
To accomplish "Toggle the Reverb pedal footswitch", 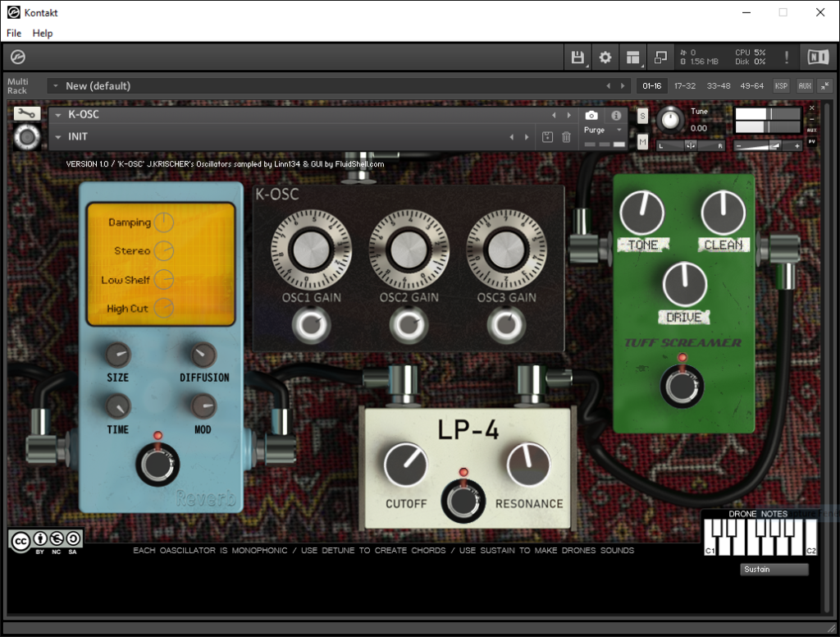I will coord(157,465).
